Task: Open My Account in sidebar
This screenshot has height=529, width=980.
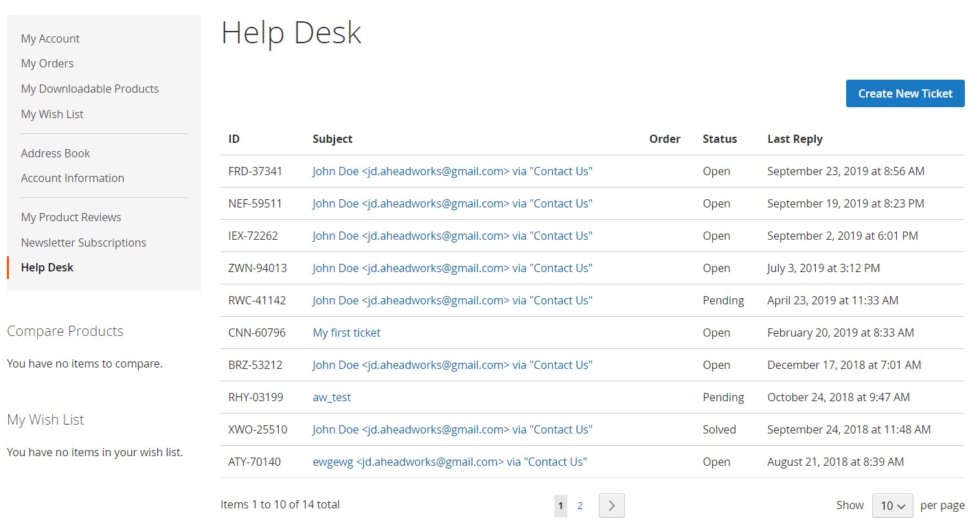Action: [x=50, y=38]
